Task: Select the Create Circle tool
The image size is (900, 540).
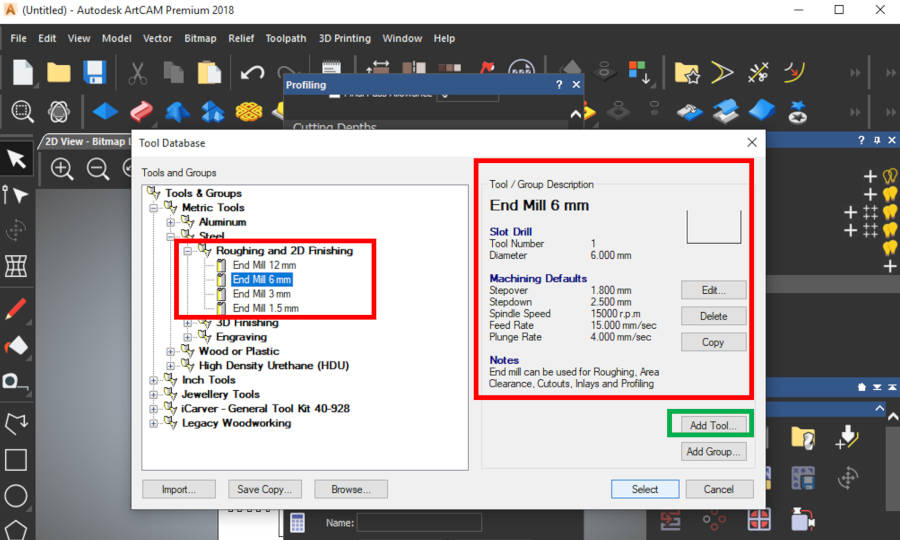Action: (x=15, y=496)
